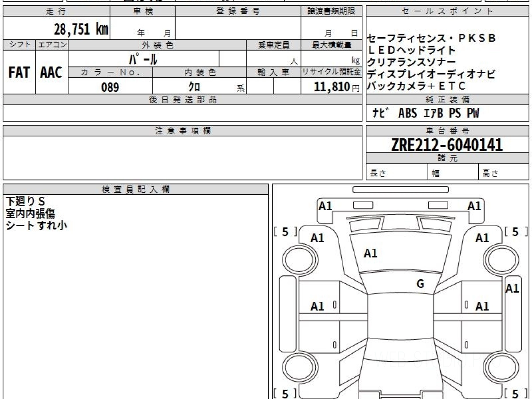Select the 11,810円 recycle deposit amount

click(337, 87)
